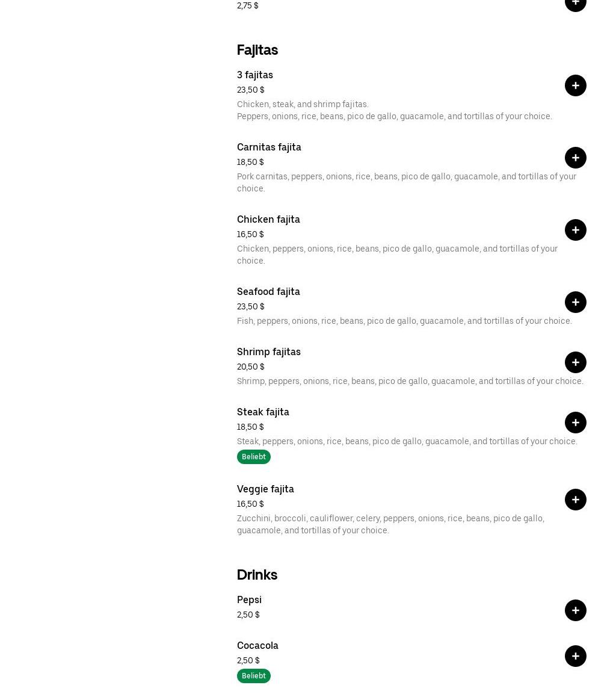The width and height of the screenshot is (616, 694).
Task: Add Pepsi to the cart
Action: point(575,610)
